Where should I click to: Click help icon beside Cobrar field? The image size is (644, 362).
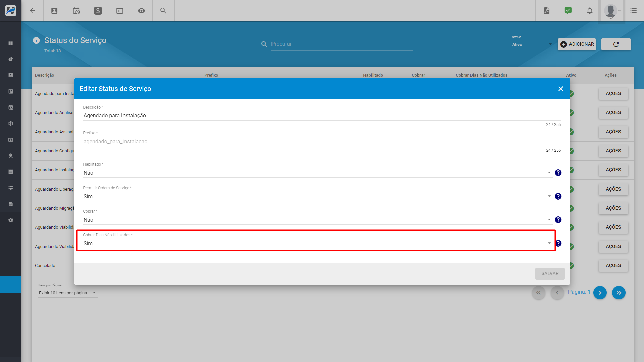point(558,220)
